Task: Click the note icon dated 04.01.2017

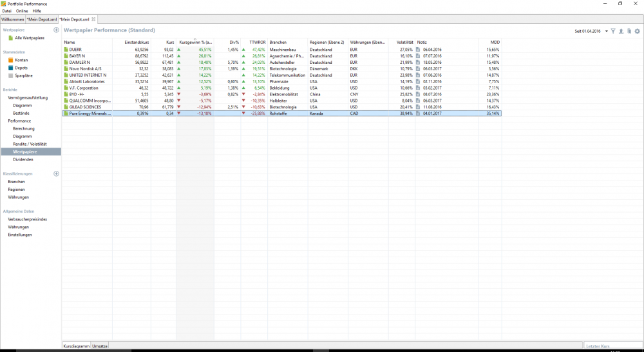Action: pos(418,113)
